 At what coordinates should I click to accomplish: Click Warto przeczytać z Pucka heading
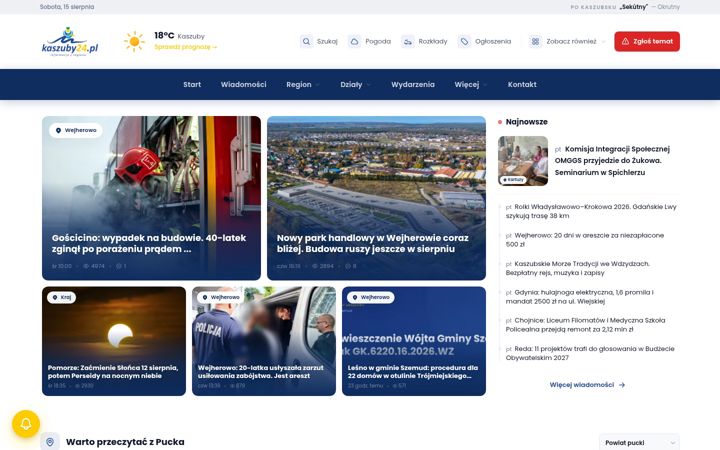tap(125, 442)
